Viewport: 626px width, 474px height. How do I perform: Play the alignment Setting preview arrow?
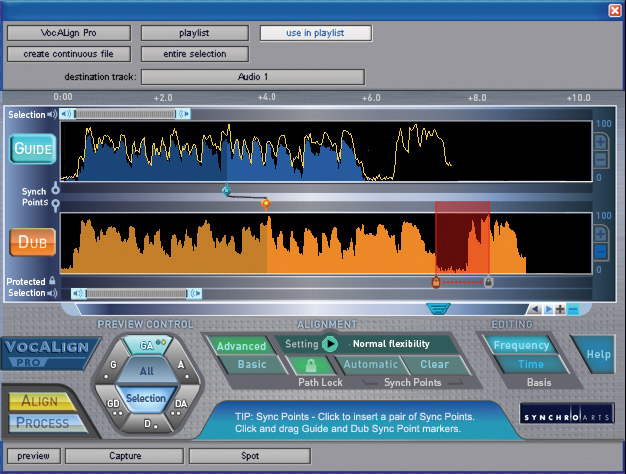330,344
